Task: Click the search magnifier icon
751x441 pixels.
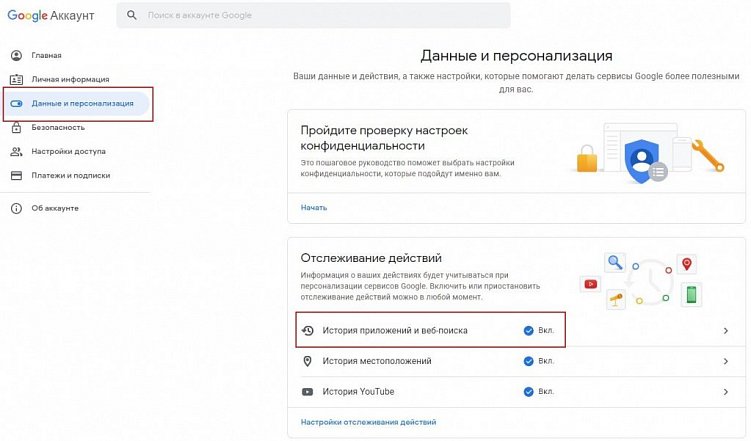Action: pyautogui.click(x=131, y=16)
